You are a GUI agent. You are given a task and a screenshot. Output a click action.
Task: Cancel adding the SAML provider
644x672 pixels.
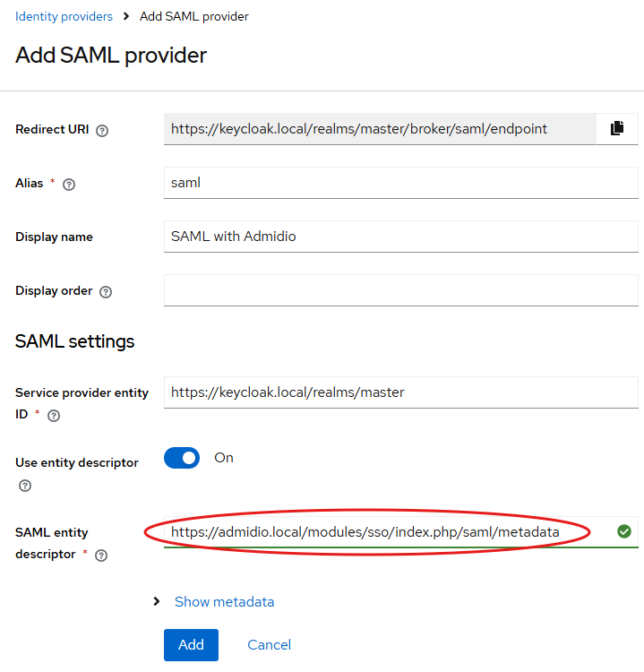point(269,645)
